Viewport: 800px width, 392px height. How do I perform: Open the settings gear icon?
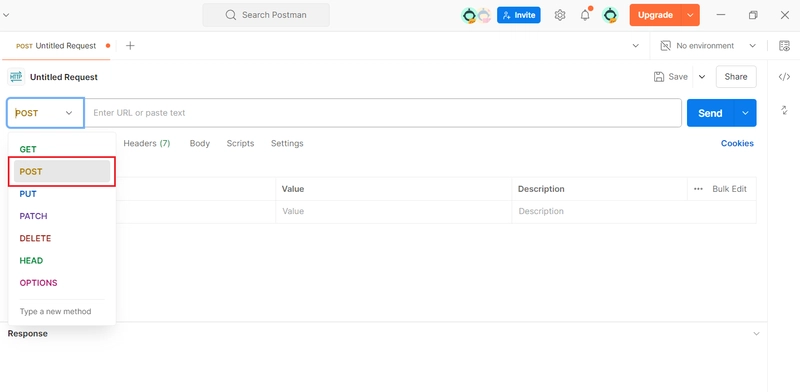pyautogui.click(x=560, y=15)
